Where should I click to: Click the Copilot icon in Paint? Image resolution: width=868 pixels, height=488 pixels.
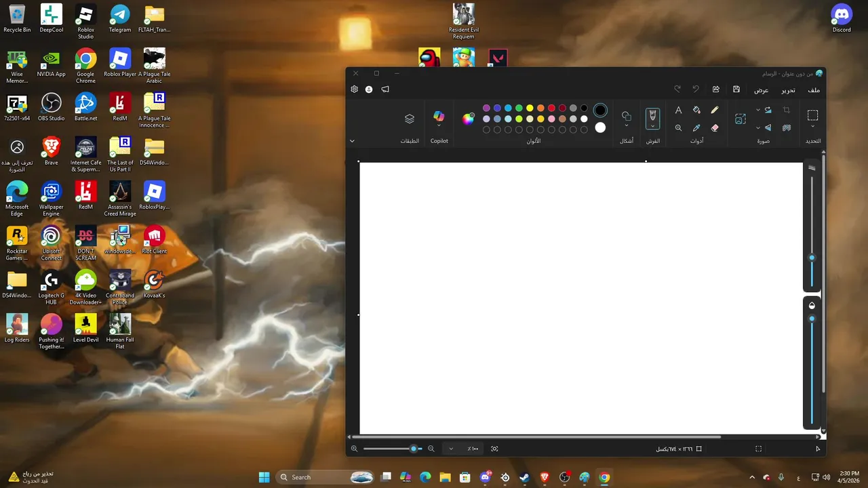[x=439, y=117]
